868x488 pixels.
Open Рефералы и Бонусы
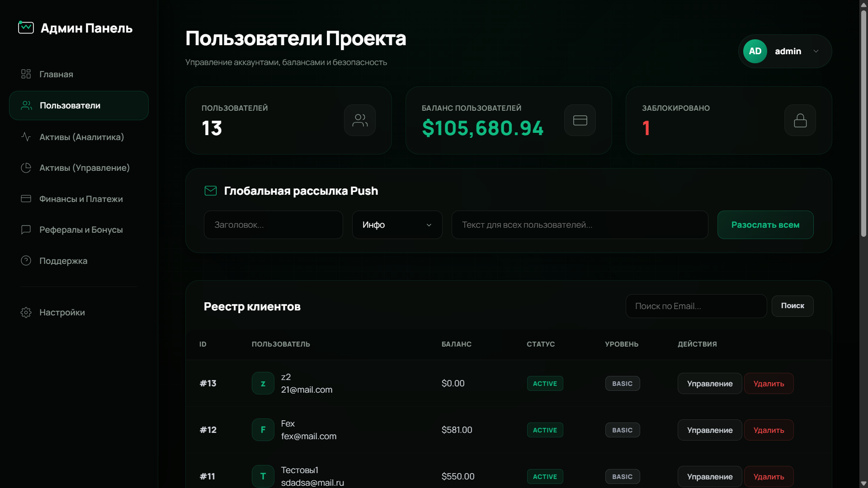click(79, 230)
